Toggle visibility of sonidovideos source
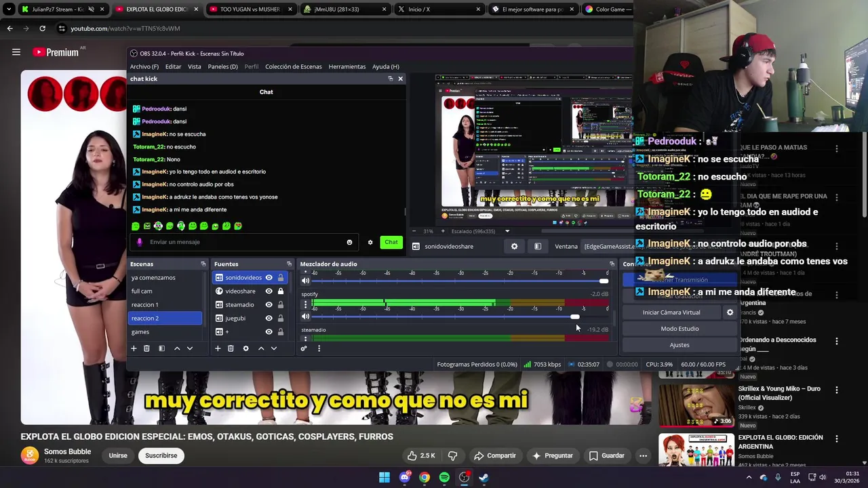 (x=269, y=277)
